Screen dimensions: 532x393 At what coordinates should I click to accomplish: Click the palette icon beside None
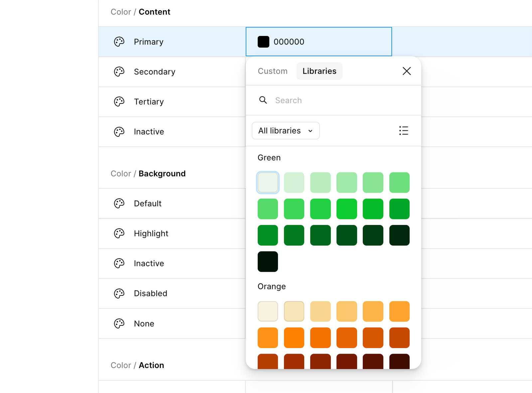point(119,323)
